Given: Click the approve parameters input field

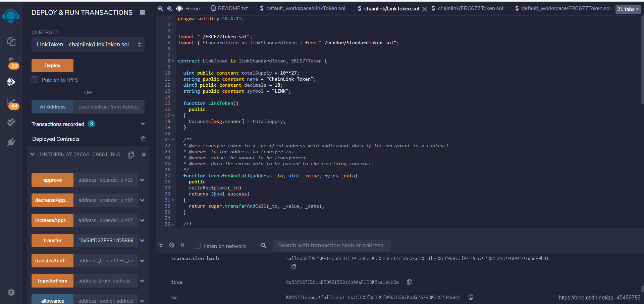Looking at the screenshot, I should click(x=106, y=180).
